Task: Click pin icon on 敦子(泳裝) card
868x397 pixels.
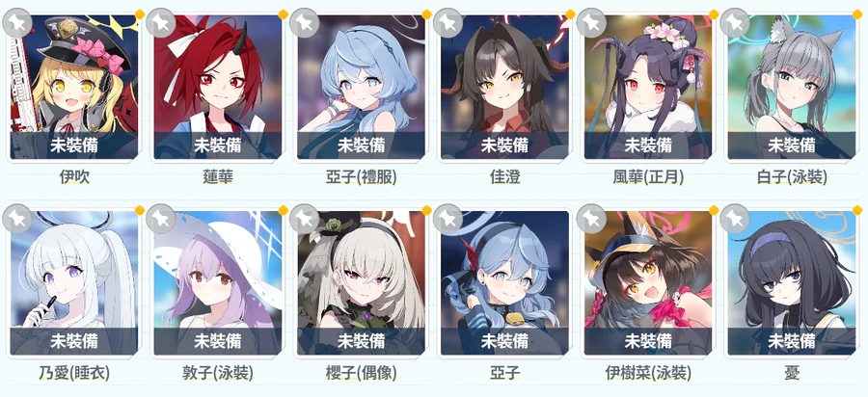Action: coord(160,219)
